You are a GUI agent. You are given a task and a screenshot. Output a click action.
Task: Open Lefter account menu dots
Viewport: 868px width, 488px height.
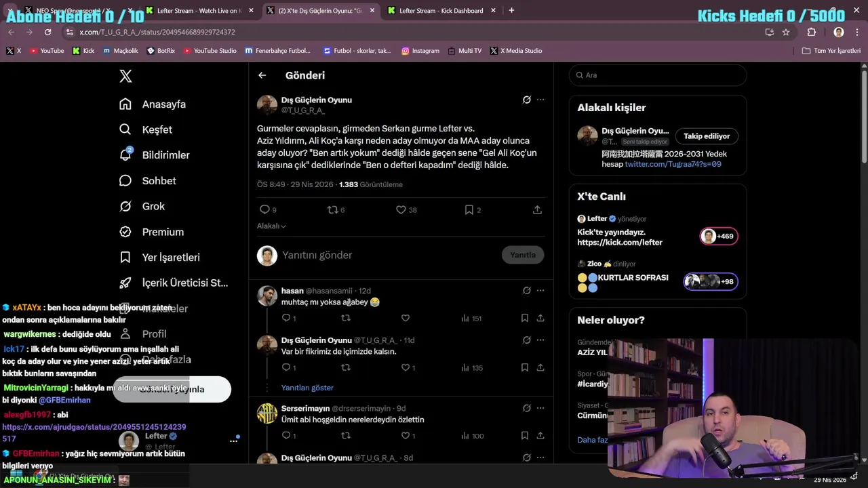(x=233, y=441)
